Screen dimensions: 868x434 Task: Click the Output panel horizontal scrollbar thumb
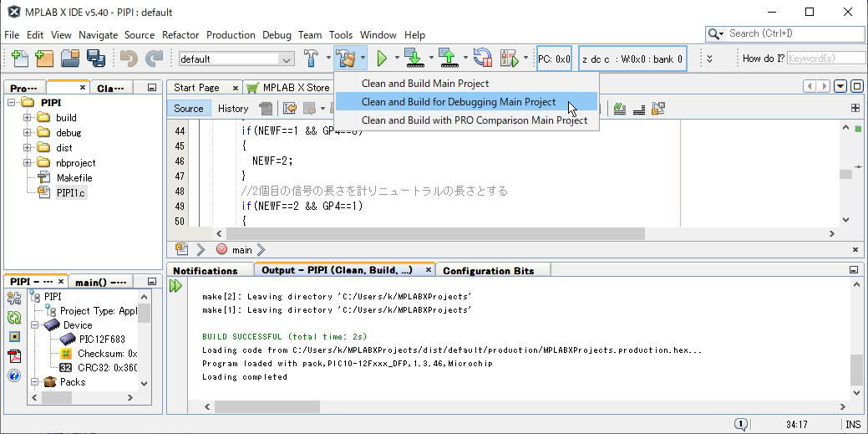click(x=267, y=406)
